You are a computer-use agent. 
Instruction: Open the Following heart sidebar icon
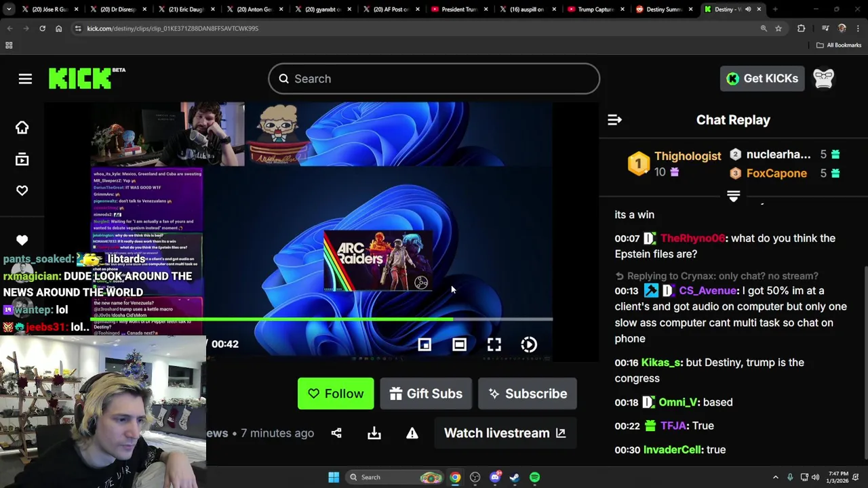pyautogui.click(x=22, y=190)
